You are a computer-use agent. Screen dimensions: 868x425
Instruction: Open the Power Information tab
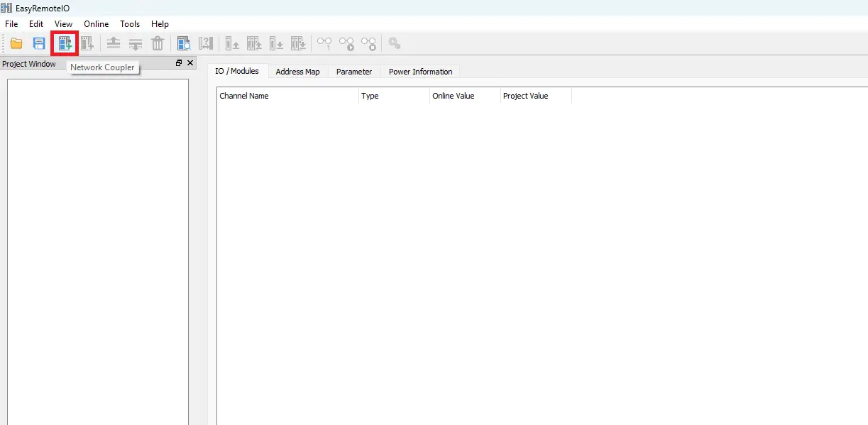pos(420,72)
